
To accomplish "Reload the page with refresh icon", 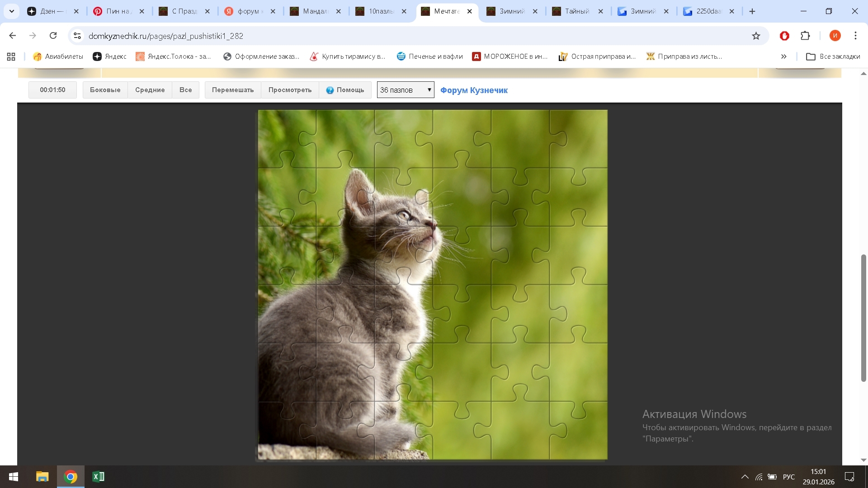I will pyautogui.click(x=53, y=36).
